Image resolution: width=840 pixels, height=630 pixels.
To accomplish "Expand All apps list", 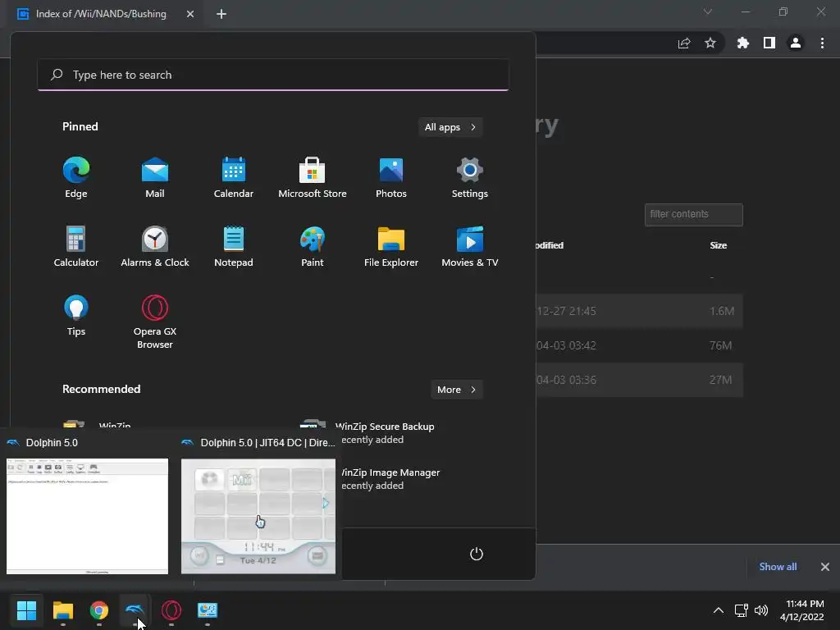I will [450, 127].
